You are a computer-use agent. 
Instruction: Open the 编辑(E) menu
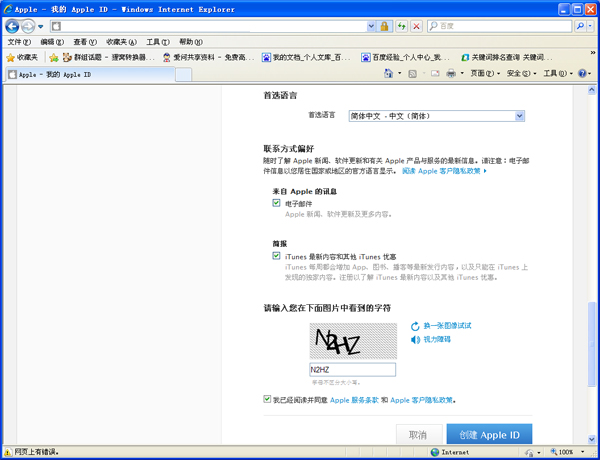(x=52, y=42)
